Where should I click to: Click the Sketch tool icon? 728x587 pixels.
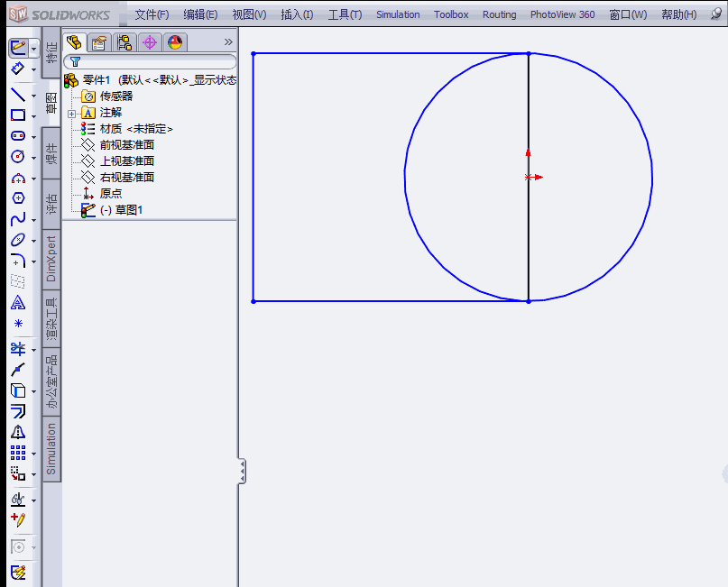[18, 47]
